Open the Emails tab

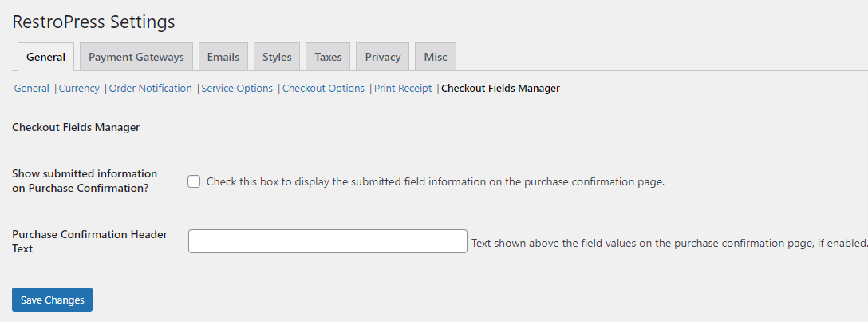[223, 57]
